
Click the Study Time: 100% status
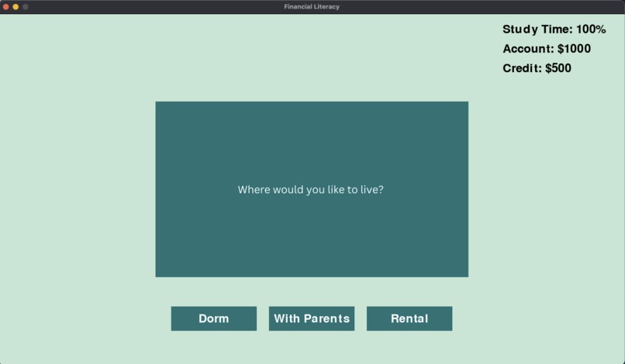coord(554,29)
